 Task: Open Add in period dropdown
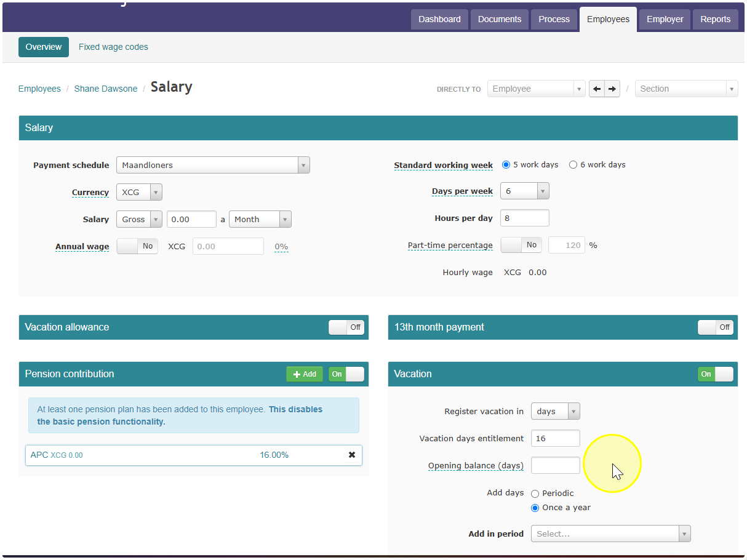611,534
